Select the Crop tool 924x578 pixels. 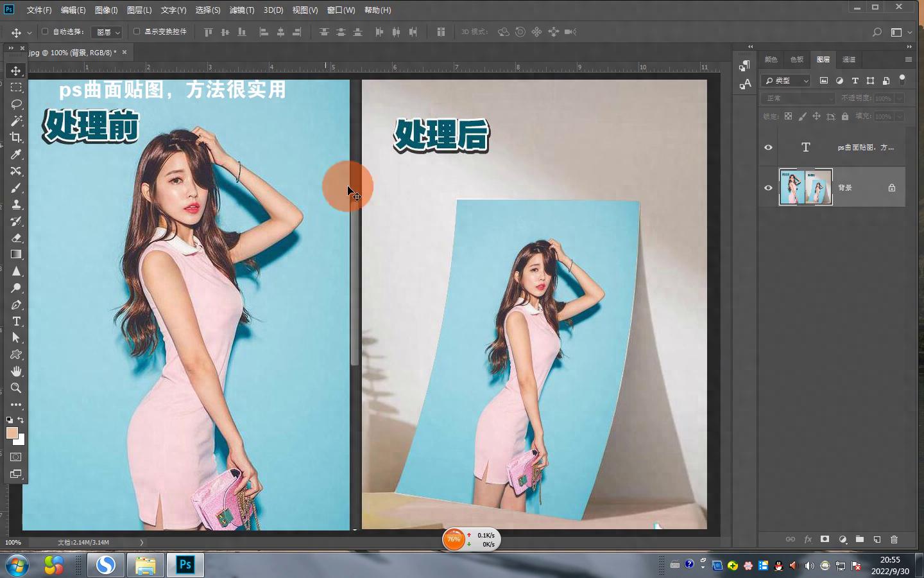16,137
